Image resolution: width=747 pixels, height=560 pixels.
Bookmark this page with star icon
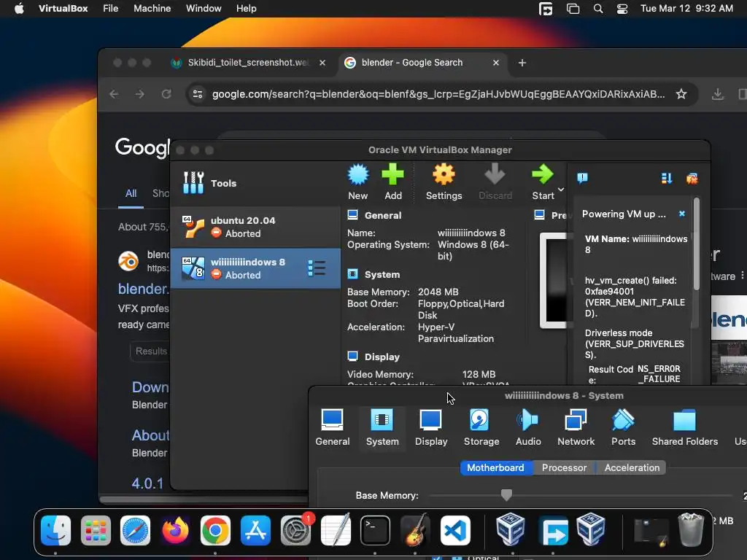pos(681,94)
